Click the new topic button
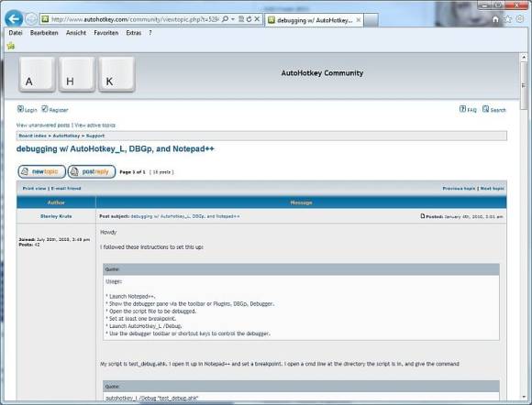532x405 pixels. 41,172
